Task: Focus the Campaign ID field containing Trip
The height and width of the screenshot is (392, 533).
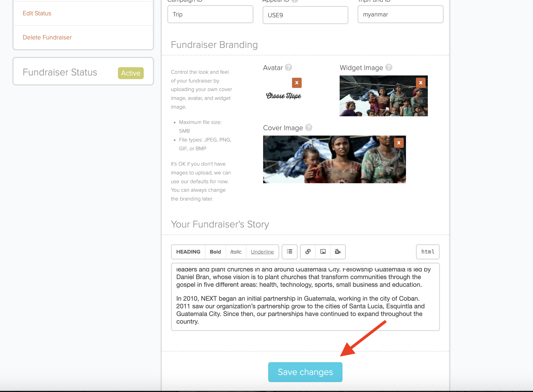Action: click(210, 14)
